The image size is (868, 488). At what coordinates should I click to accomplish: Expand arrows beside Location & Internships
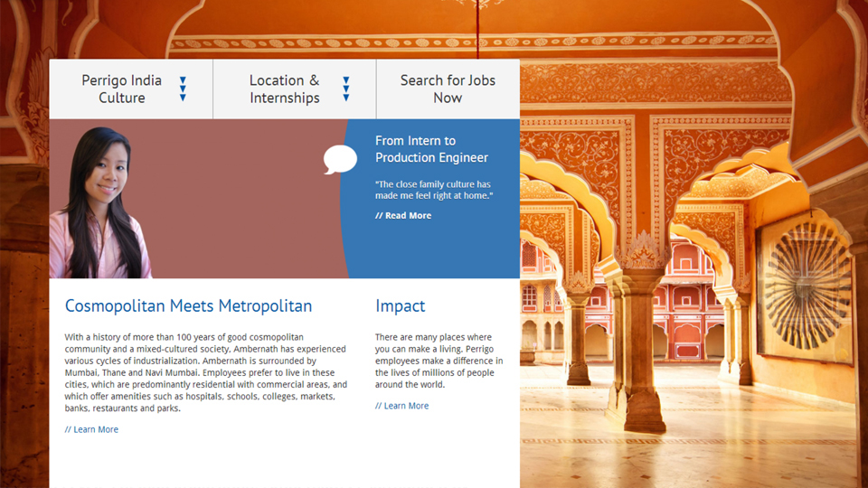point(346,89)
